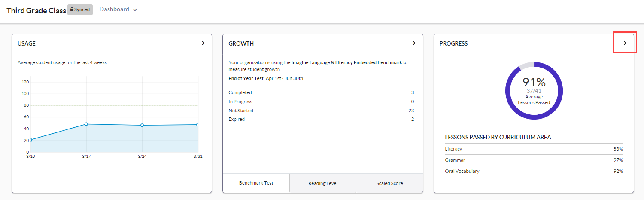
Task: Click the lock icon in Synced badge
Action: pyautogui.click(x=72, y=10)
